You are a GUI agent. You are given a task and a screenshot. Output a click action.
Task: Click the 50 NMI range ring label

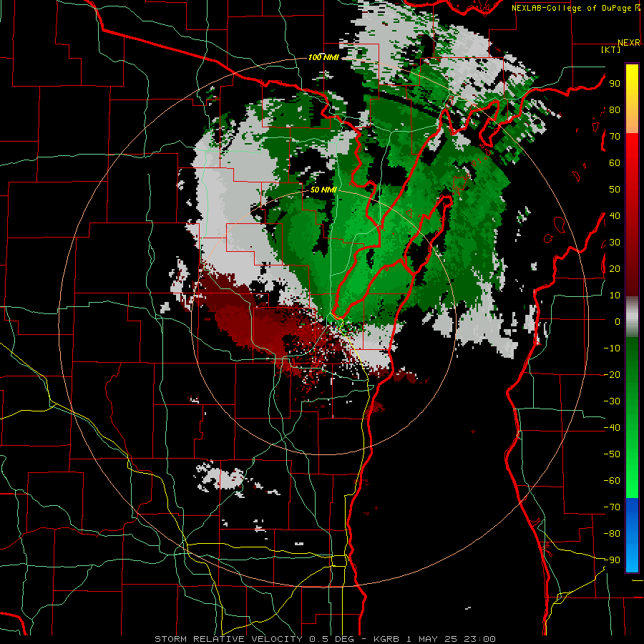pos(323,190)
